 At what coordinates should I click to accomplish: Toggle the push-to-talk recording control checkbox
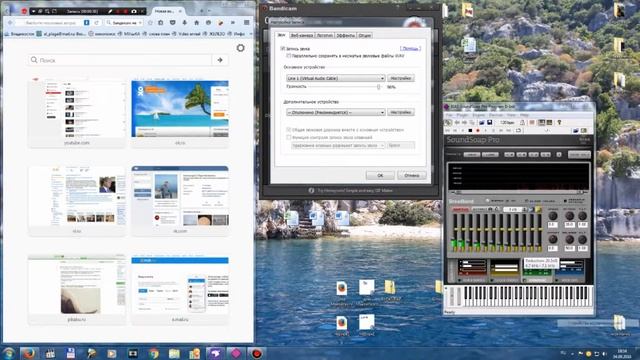(x=289, y=138)
